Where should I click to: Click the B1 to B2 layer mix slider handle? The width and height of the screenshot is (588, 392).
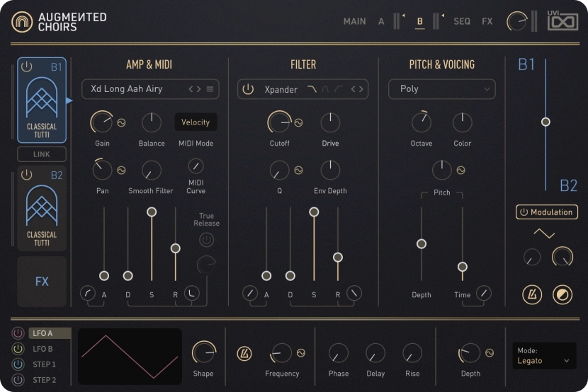pos(545,122)
